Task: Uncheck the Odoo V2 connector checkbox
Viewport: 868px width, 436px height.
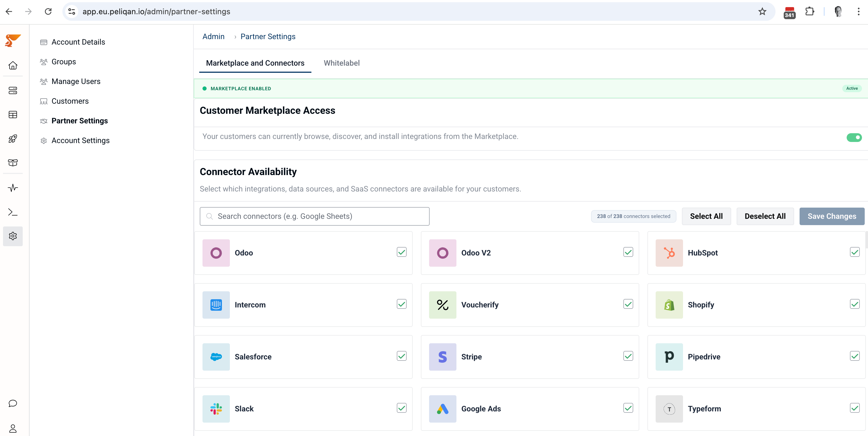Action: [x=628, y=252]
